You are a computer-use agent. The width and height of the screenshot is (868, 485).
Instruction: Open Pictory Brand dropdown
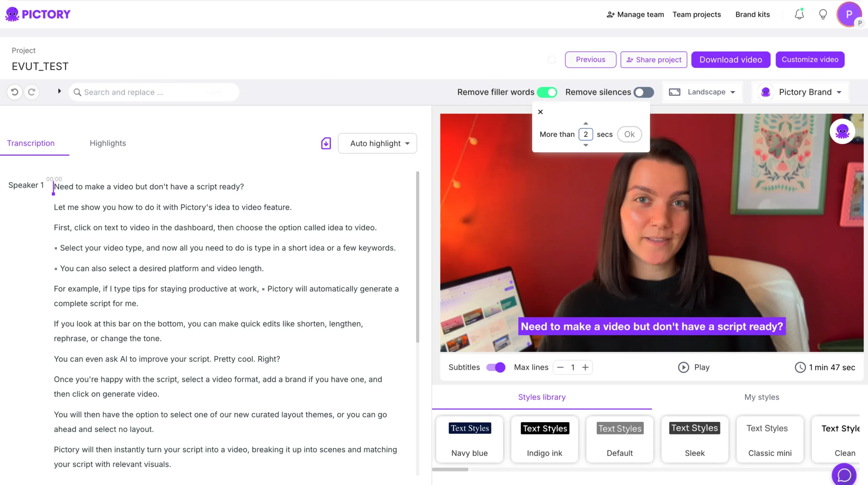coord(801,92)
